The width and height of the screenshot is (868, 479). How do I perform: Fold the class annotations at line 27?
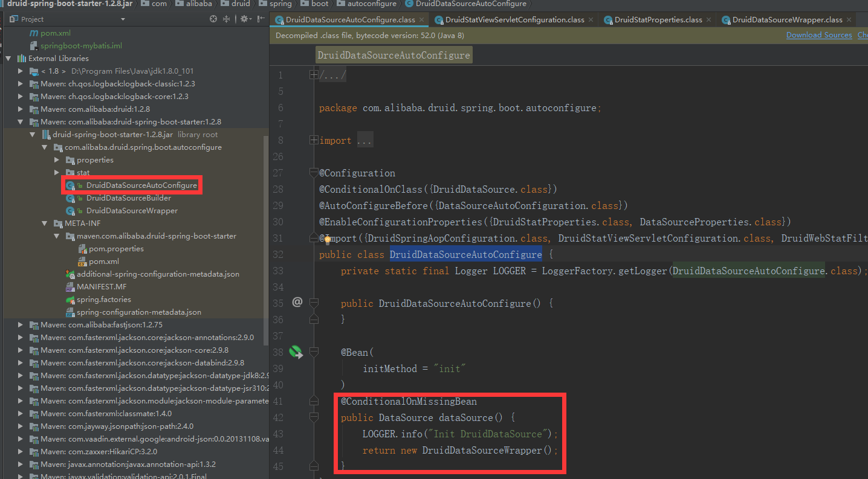click(314, 173)
